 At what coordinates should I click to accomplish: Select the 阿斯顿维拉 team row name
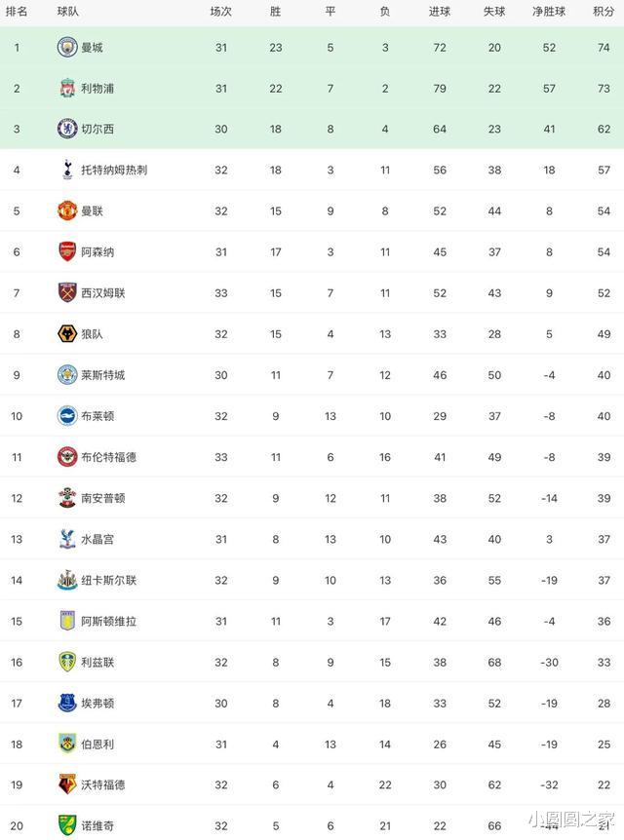click(109, 622)
